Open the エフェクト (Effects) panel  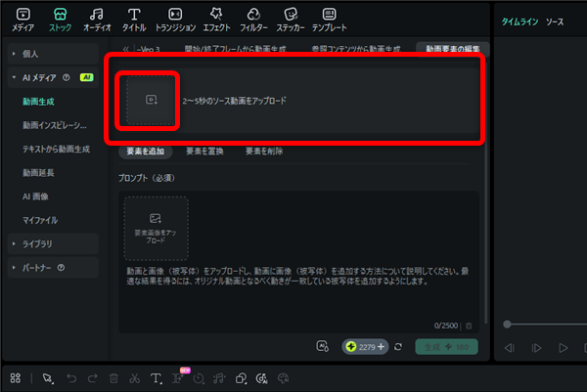tap(215, 16)
